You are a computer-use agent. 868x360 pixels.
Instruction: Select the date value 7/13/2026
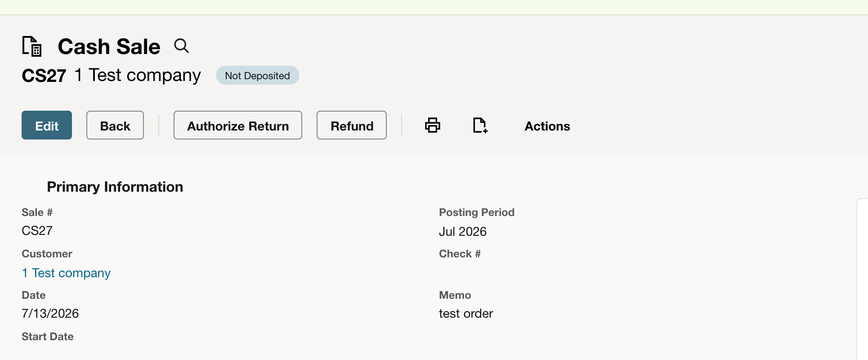coord(50,314)
